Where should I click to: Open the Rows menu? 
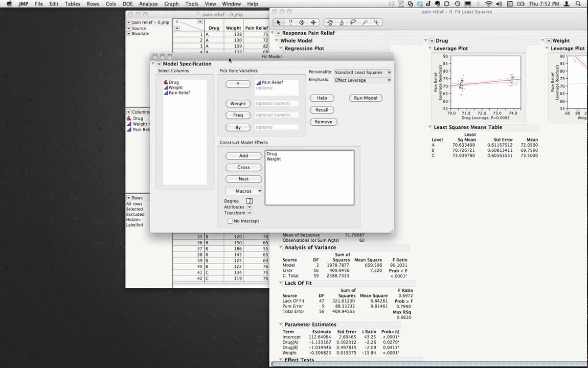point(93,4)
